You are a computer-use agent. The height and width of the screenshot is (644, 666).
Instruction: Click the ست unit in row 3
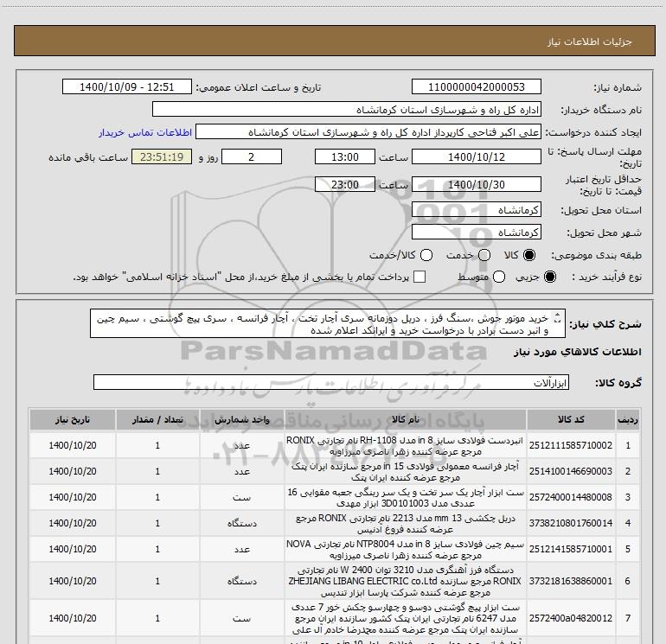pyautogui.click(x=241, y=498)
